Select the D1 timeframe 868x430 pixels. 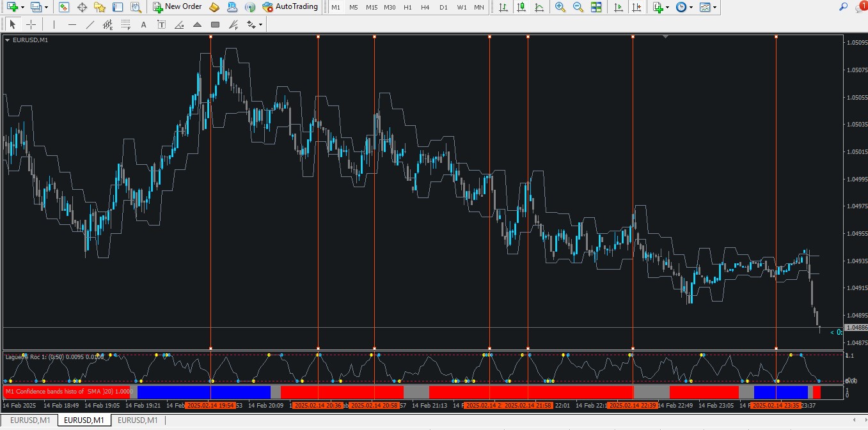coord(443,7)
